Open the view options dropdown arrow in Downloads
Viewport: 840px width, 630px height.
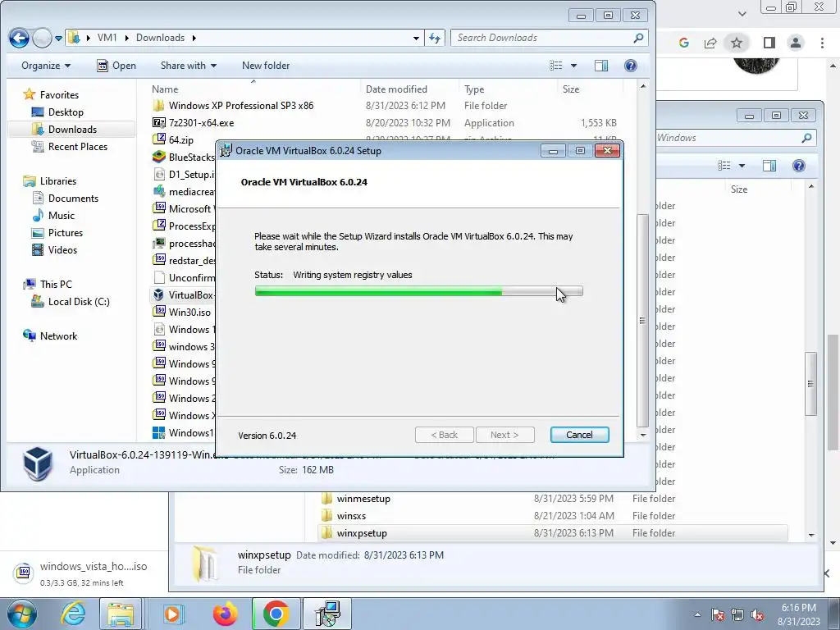573,66
